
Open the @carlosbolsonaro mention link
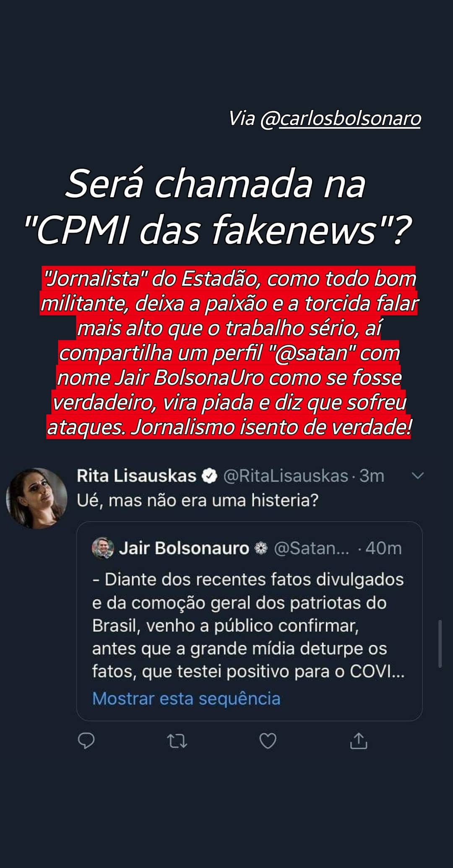[x=341, y=119]
